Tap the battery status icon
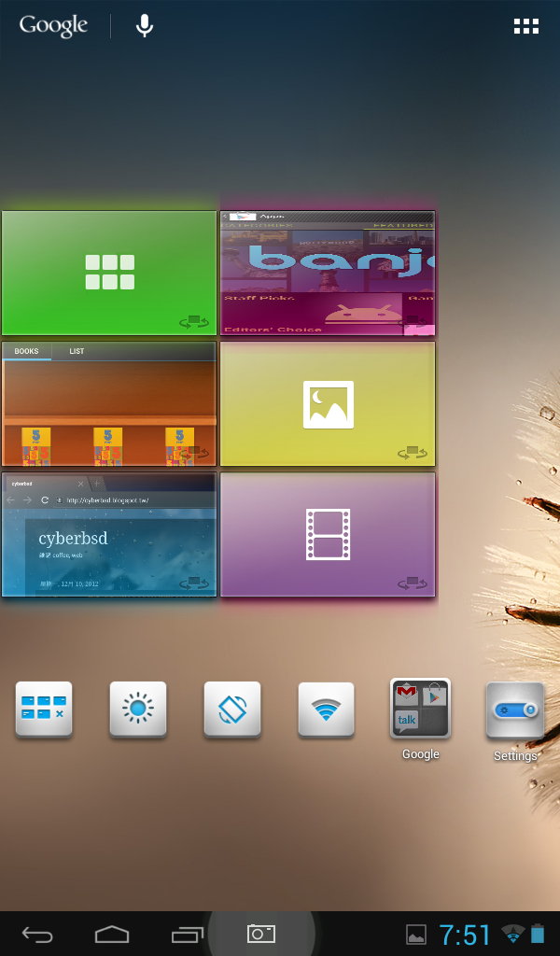The image size is (560, 956). [538, 934]
